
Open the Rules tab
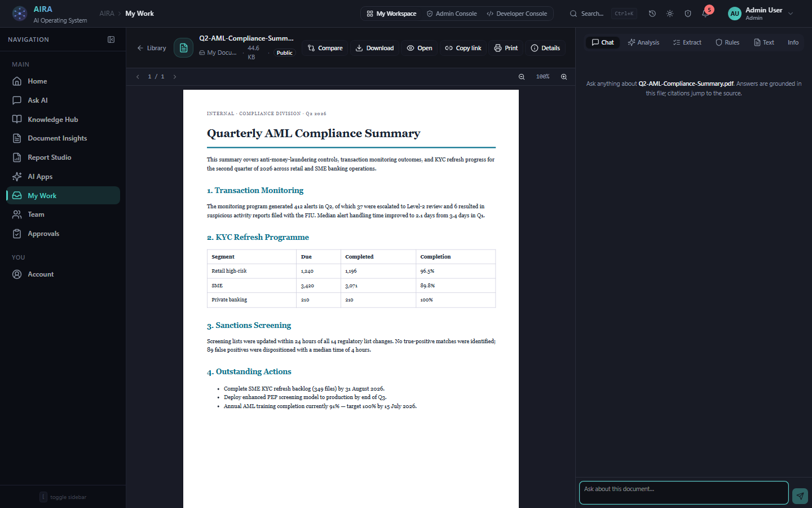(x=727, y=42)
